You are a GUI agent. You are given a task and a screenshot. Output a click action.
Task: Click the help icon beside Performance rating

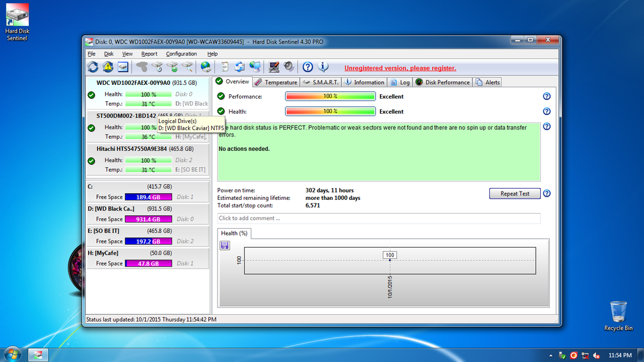pos(547,96)
